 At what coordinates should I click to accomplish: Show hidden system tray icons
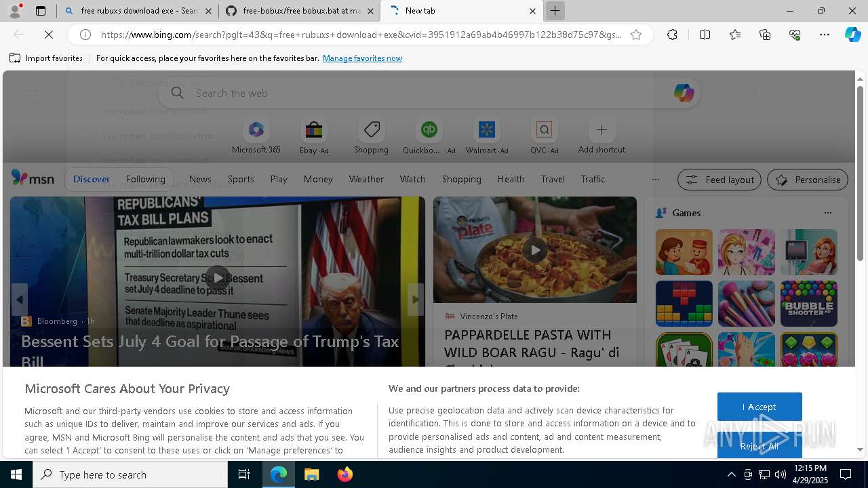pyautogui.click(x=731, y=474)
